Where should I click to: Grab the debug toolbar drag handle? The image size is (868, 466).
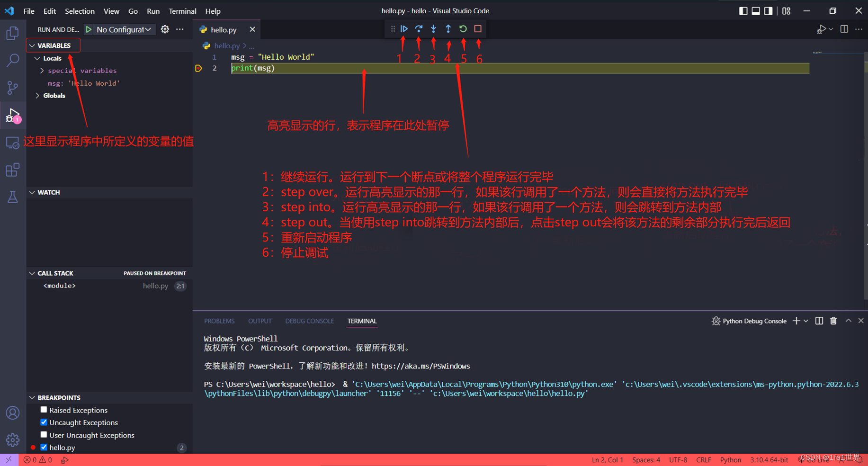coord(393,29)
